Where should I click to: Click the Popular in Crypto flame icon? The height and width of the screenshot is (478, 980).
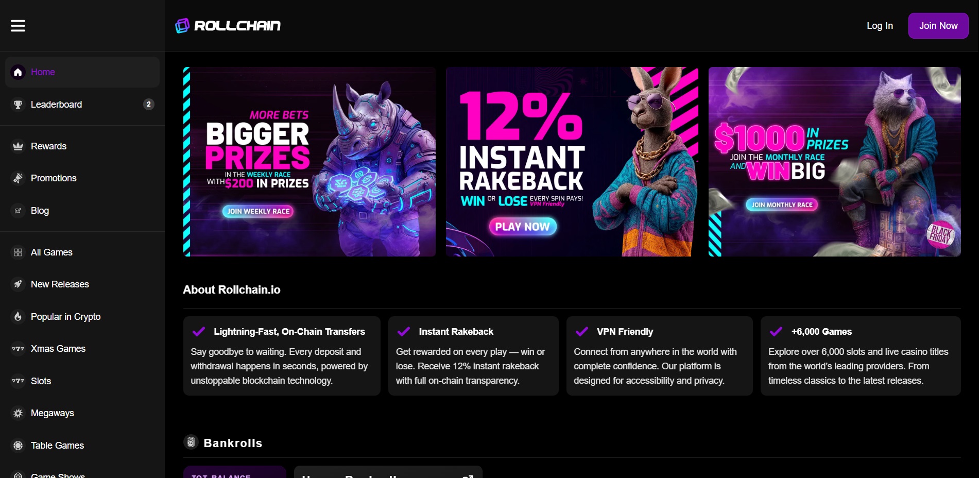(18, 317)
